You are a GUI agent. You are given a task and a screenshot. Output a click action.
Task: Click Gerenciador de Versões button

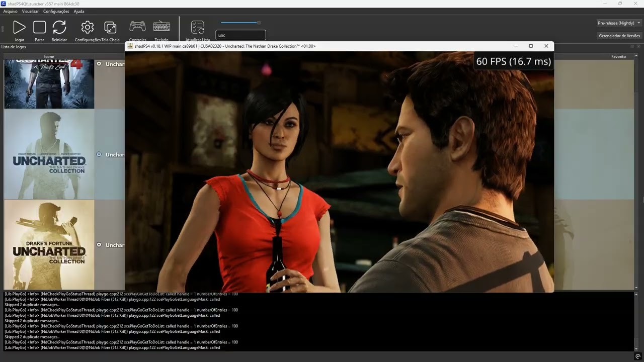click(619, 36)
